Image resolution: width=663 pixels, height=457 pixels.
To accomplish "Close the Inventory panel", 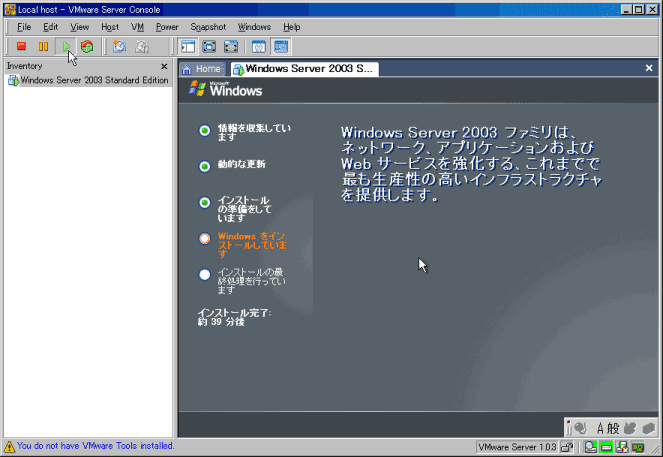I will pos(164,66).
